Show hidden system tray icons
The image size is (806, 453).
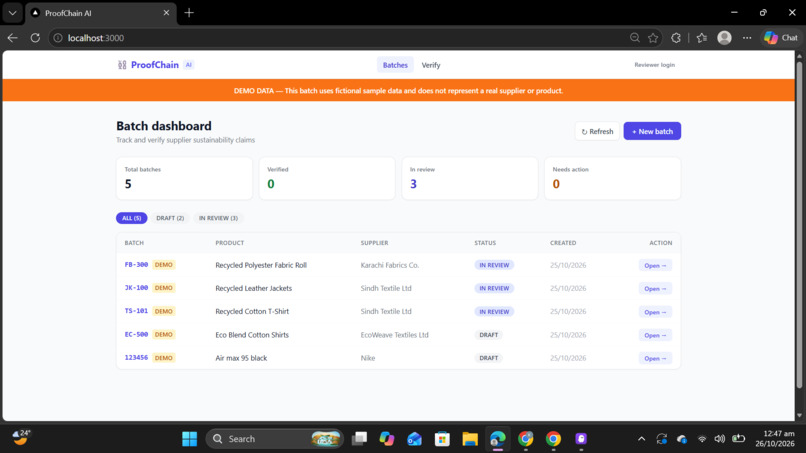tap(642, 439)
